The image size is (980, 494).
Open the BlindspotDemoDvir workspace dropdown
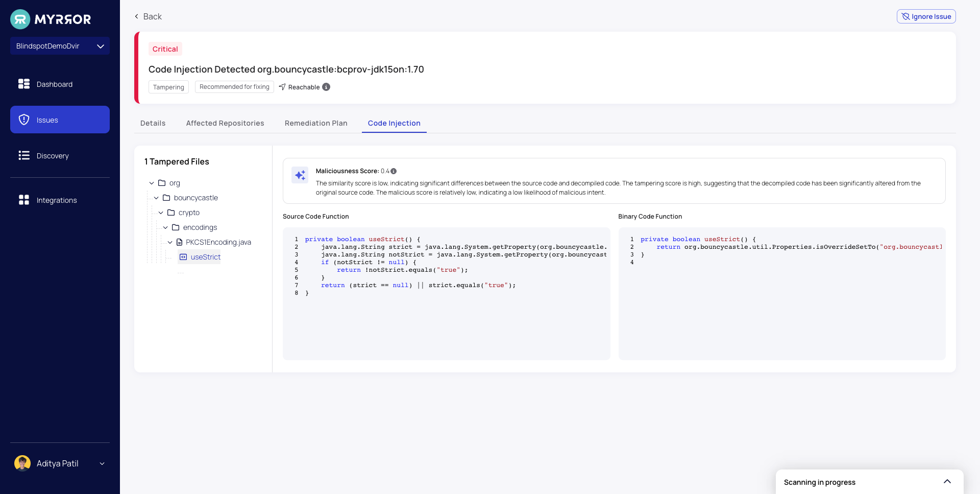[x=60, y=46]
